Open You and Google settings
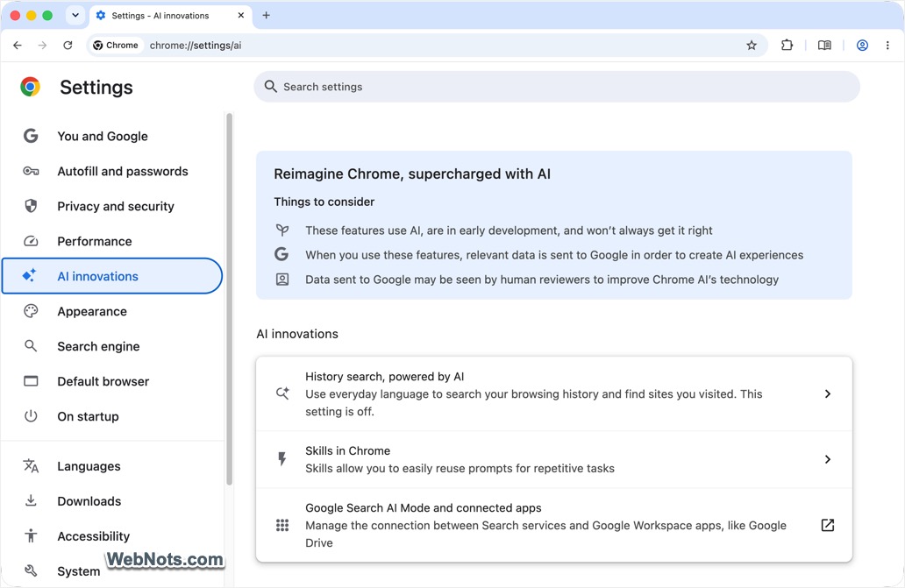The height and width of the screenshot is (588, 905). click(112, 136)
